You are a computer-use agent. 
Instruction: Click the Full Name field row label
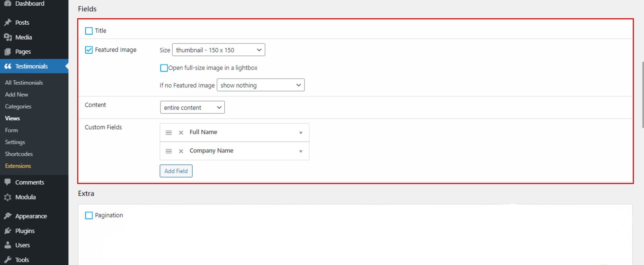pos(203,132)
